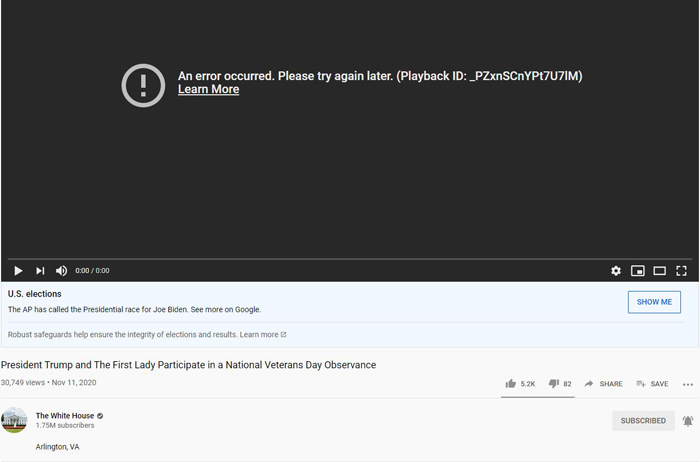The height and width of the screenshot is (462, 700).
Task: Mute the video volume
Action: [x=61, y=271]
